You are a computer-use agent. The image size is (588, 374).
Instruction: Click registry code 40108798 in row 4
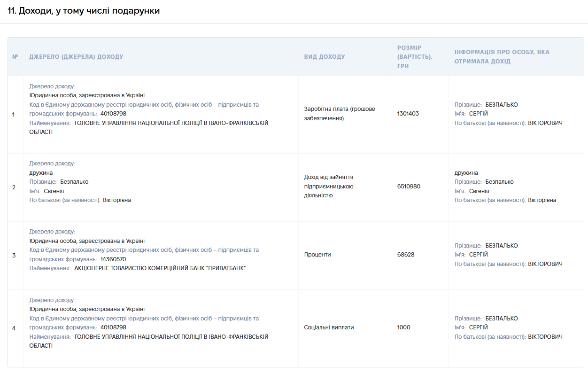coord(113,327)
